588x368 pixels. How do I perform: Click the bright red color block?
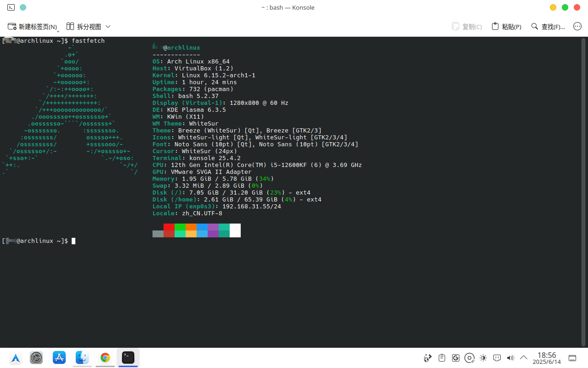click(169, 227)
